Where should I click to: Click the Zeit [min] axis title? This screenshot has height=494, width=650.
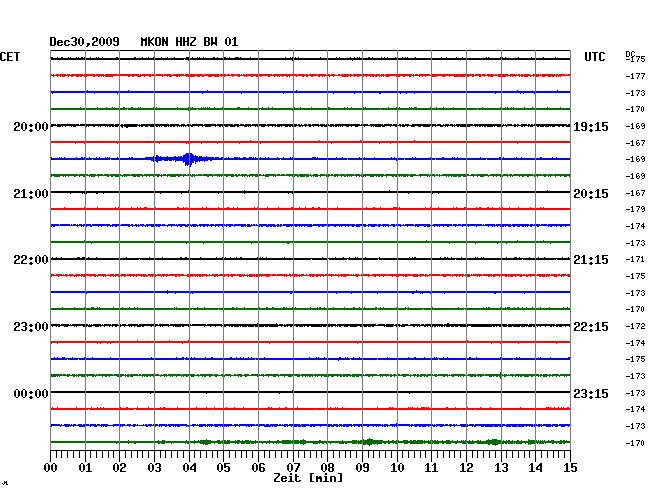(308, 478)
